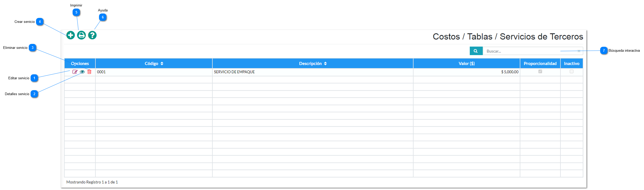Click the green printer icon

(x=81, y=35)
